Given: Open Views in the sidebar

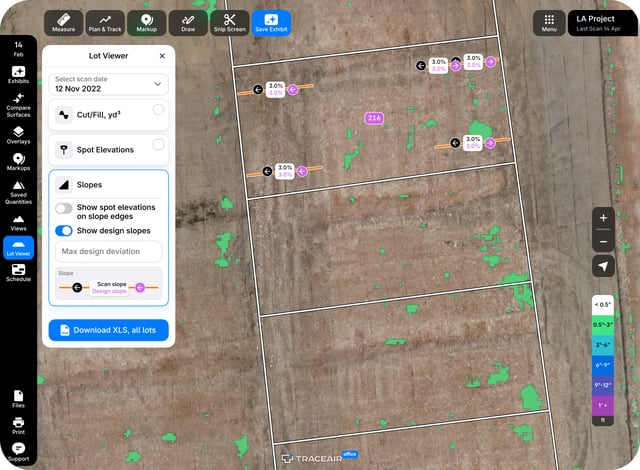Looking at the screenshot, I should tap(18, 223).
